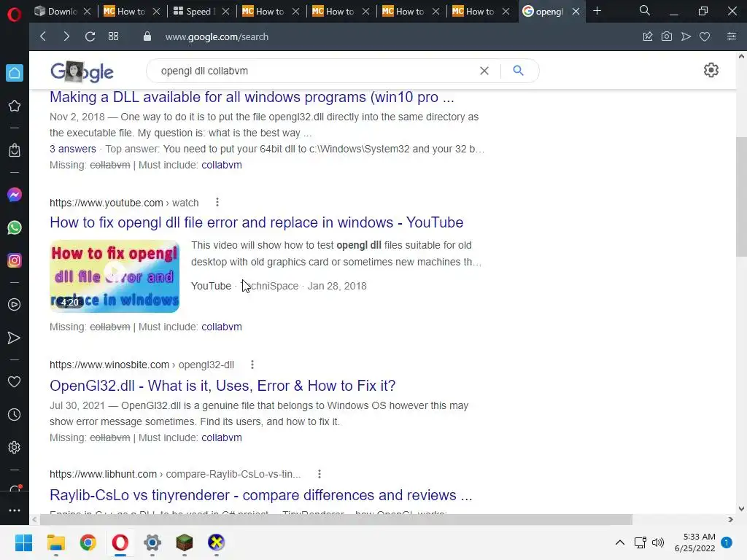Open sidebar shopping bag icon
This screenshot has height=560, width=747.
pos(15,150)
